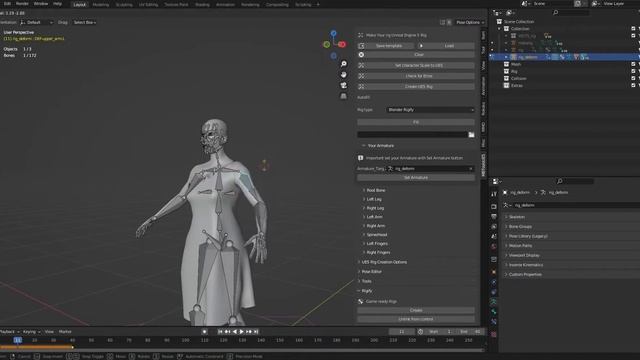The width and height of the screenshot is (640, 360).
Task: Play the animation in reverse
Action: coord(235,332)
